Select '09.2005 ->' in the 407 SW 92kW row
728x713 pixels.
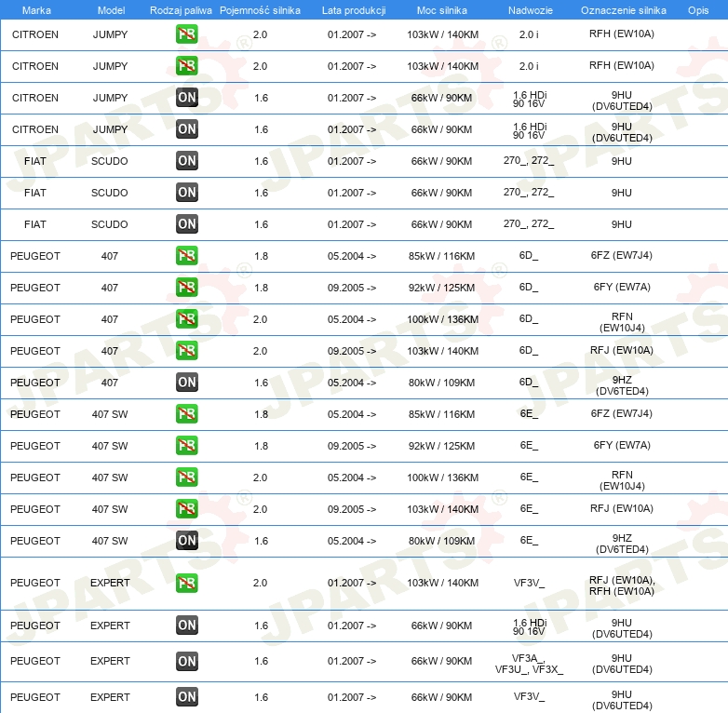click(x=352, y=446)
